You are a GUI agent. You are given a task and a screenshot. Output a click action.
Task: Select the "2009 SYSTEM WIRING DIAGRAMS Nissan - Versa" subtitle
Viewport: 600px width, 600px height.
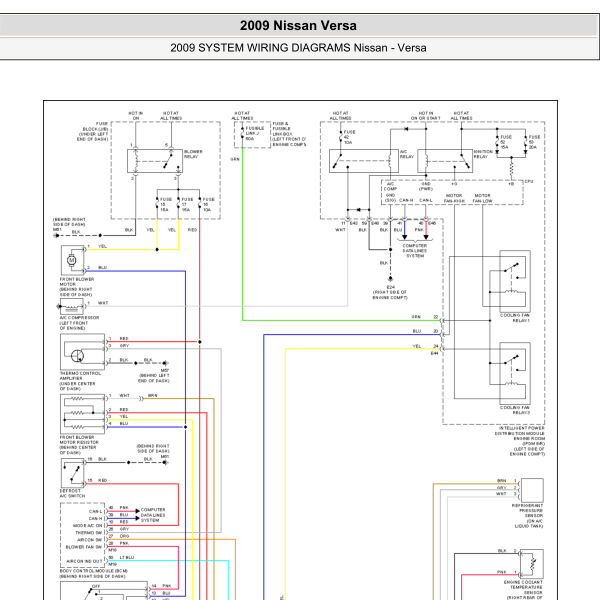[x=298, y=48]
